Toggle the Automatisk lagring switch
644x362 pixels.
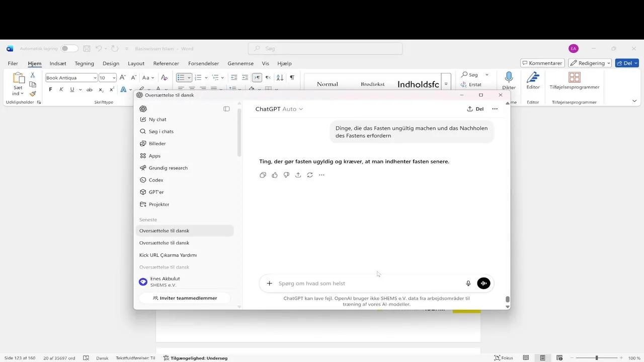click(x=69, y=49)
